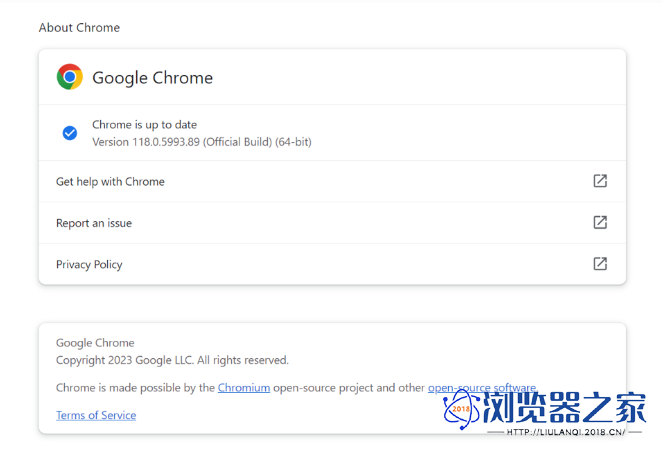Click the LIULANQI.2018.CN watermark URL

566,432
